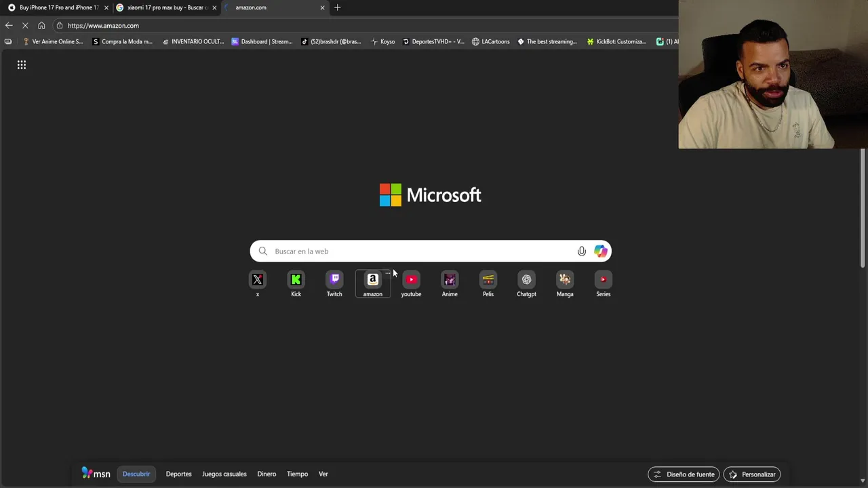
Task: Go back with the browser back arrow
Action: tap(8, 25)
